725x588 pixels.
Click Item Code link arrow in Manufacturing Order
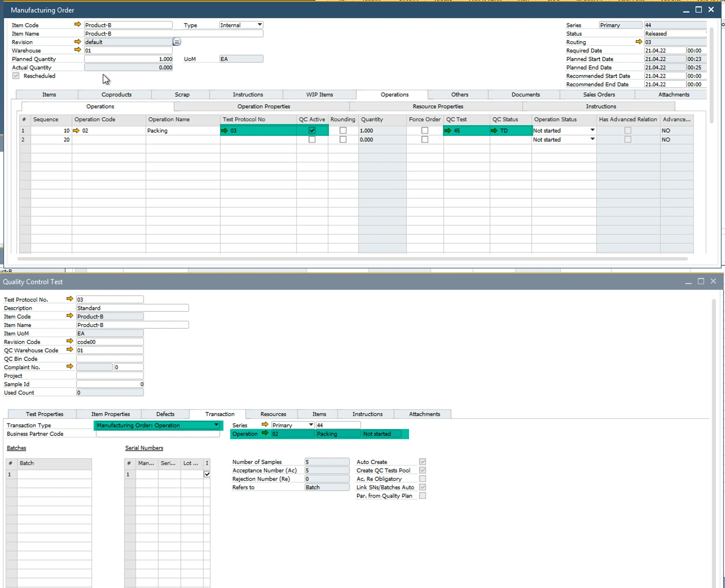point(78,25)
